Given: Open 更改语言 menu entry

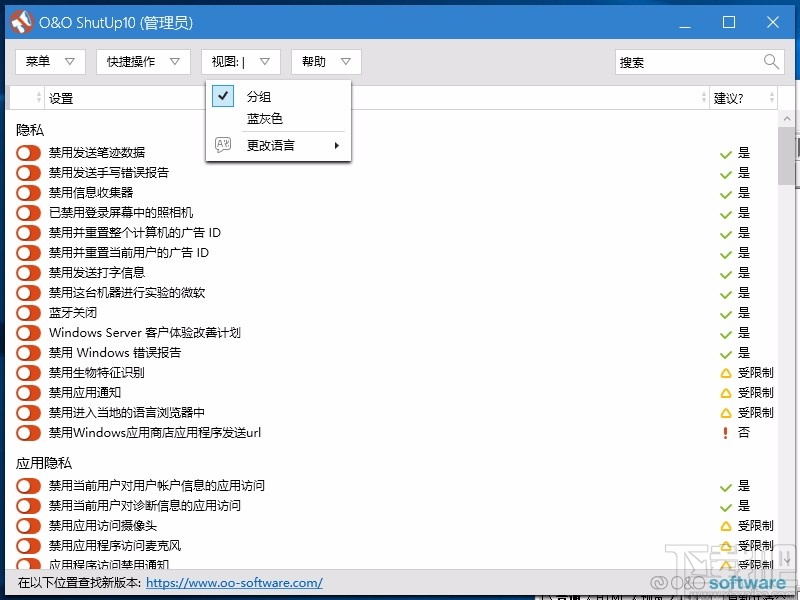Looking at the screenshot, I should click(279, 145).
